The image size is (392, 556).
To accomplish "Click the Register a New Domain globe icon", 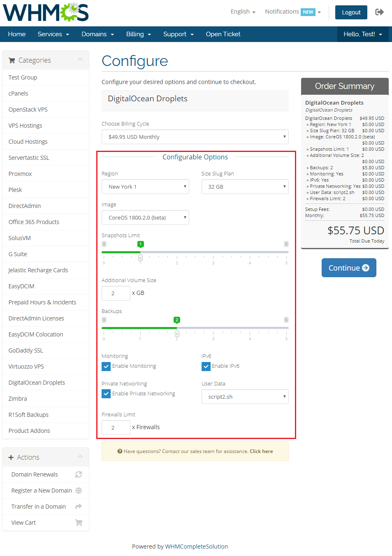I will pyautogui.click(x=79, y=491).
